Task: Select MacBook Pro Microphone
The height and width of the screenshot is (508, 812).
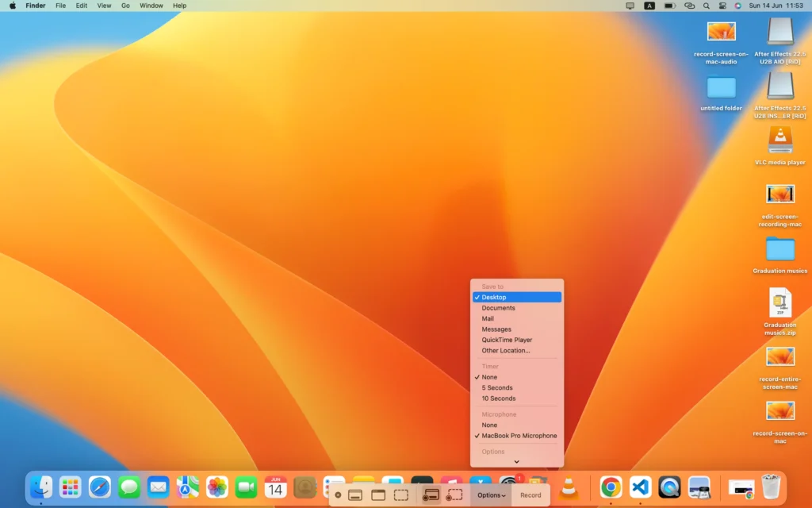Action: coord(517,436)
